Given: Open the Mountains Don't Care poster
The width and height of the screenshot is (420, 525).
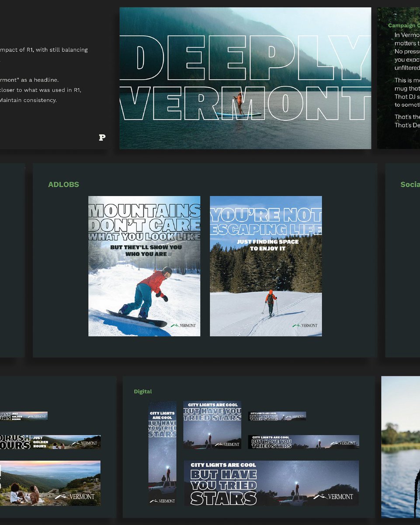Looking at the screenshot, I should [x=144, y=266].
